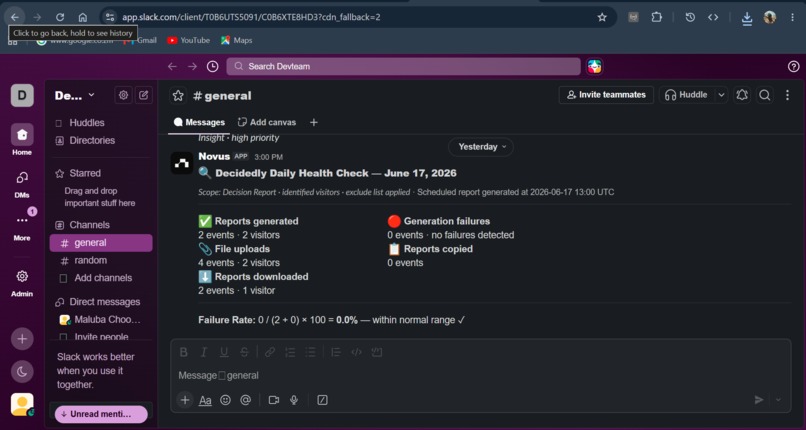The width and height of the screenshot is (806, 430).
Task: Mention someone with the @ button
Action: [x=246, y=400]
